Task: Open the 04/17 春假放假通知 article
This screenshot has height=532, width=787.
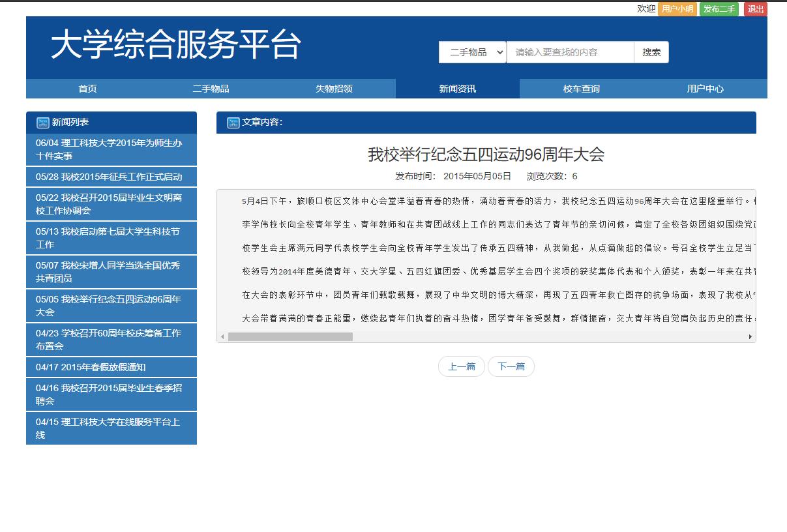Action: click(x=111, y=367)
